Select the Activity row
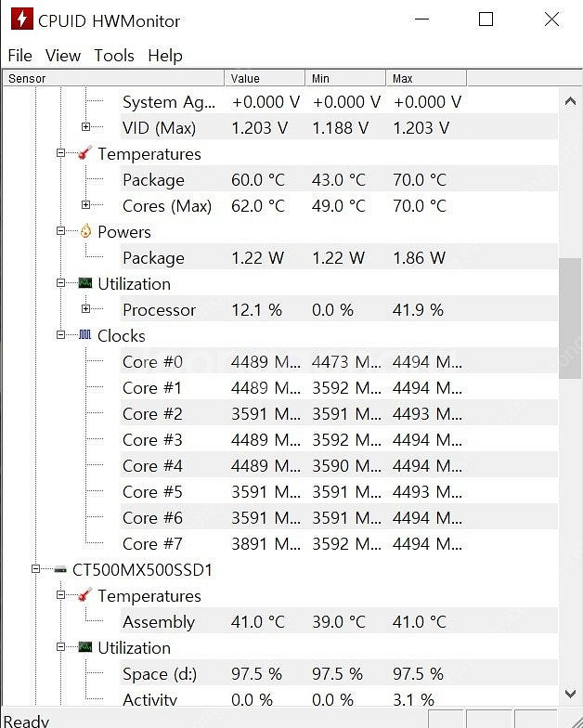583x728 pixels. [x=339, y=698]
